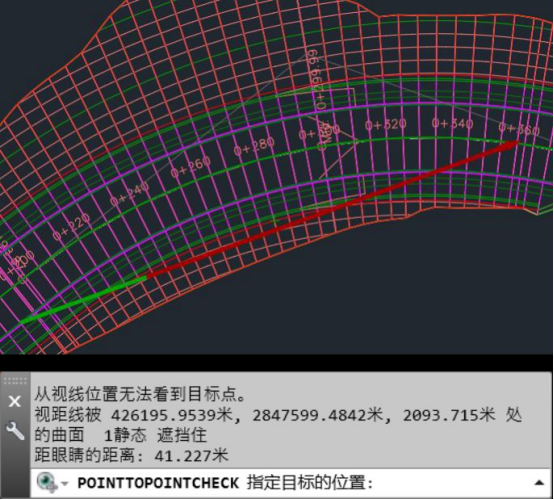Close the command line window with X
Image resolution: width=554 pixels, height=500 pixels.
(14, 401)
